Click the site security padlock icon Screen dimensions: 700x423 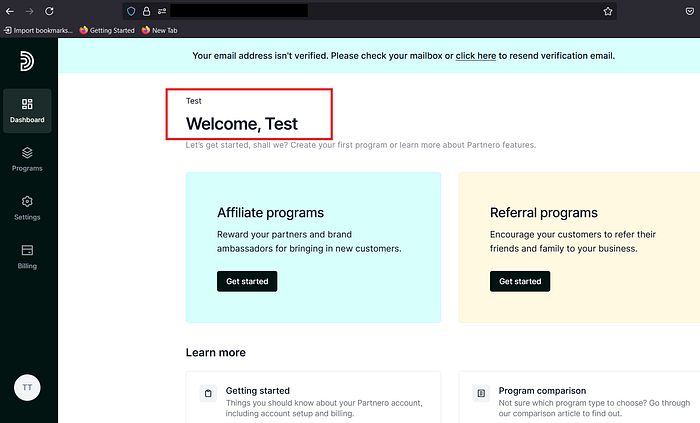(146, 11)
